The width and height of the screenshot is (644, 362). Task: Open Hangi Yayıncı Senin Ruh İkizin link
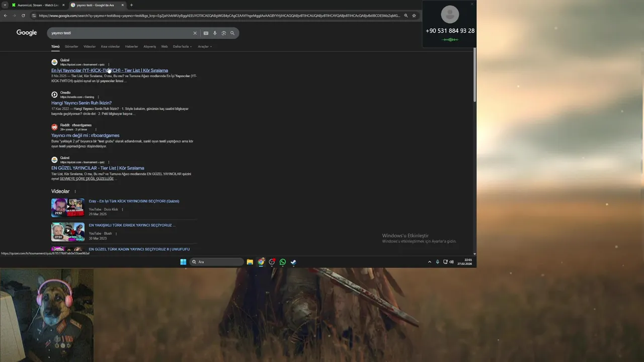82,103
